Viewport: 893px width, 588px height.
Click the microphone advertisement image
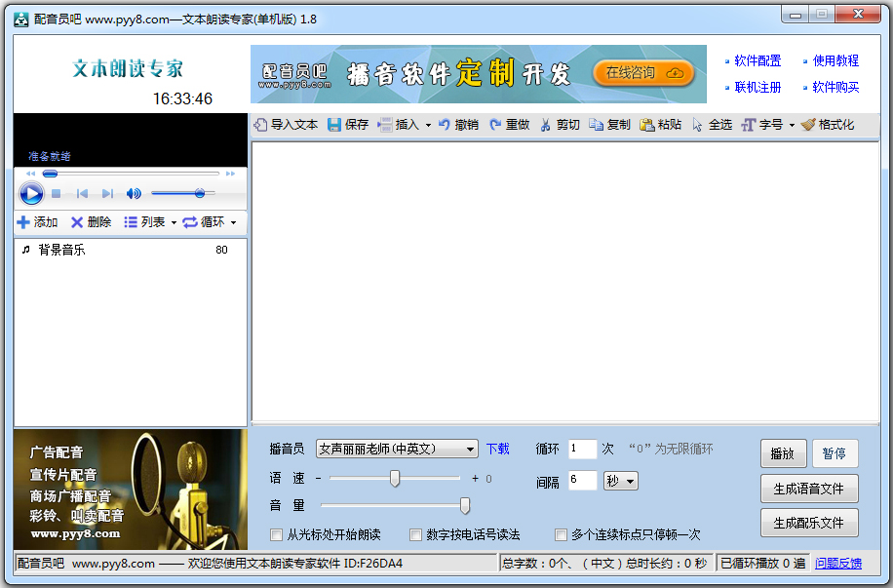(131, 490)
